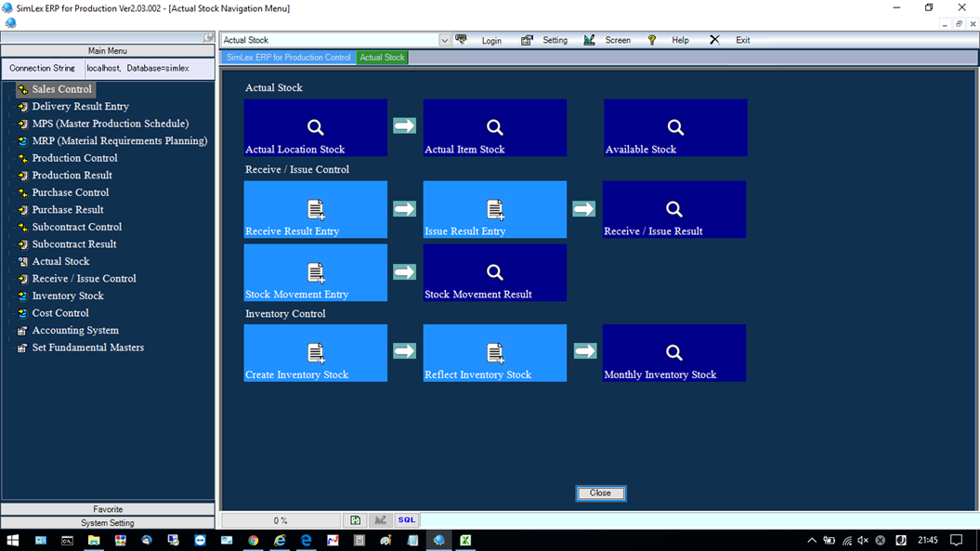Screen dimensions: 980x551
Task: Open the Reflect Inventory Stock tile
Action: [495, 353]
